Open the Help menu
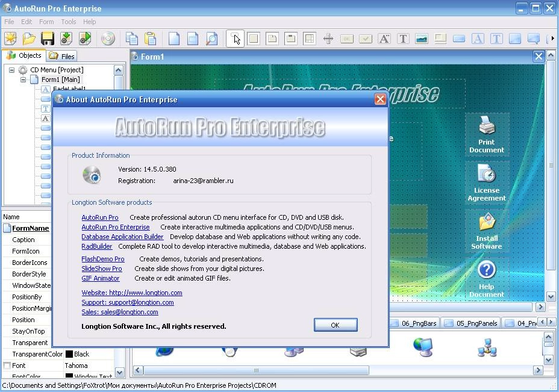 coord(90,22)
